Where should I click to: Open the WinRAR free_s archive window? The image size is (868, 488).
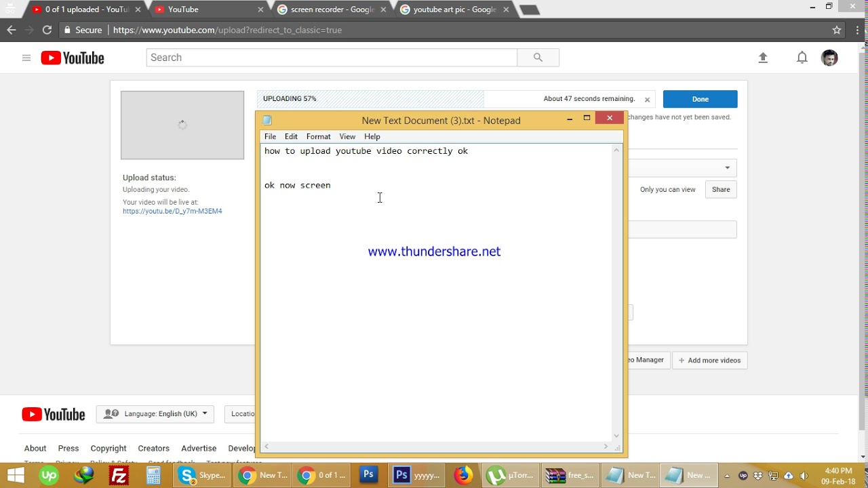pyautogui.click(x=570, y=475)
